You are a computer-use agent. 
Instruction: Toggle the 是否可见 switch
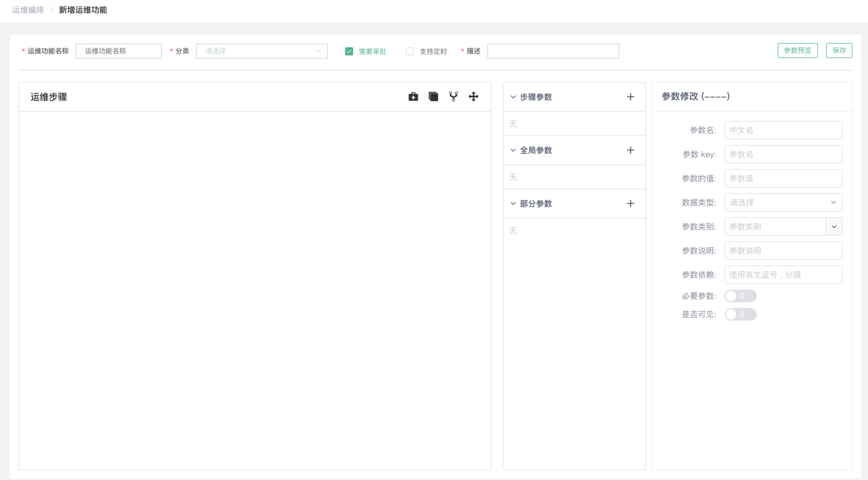741,314
